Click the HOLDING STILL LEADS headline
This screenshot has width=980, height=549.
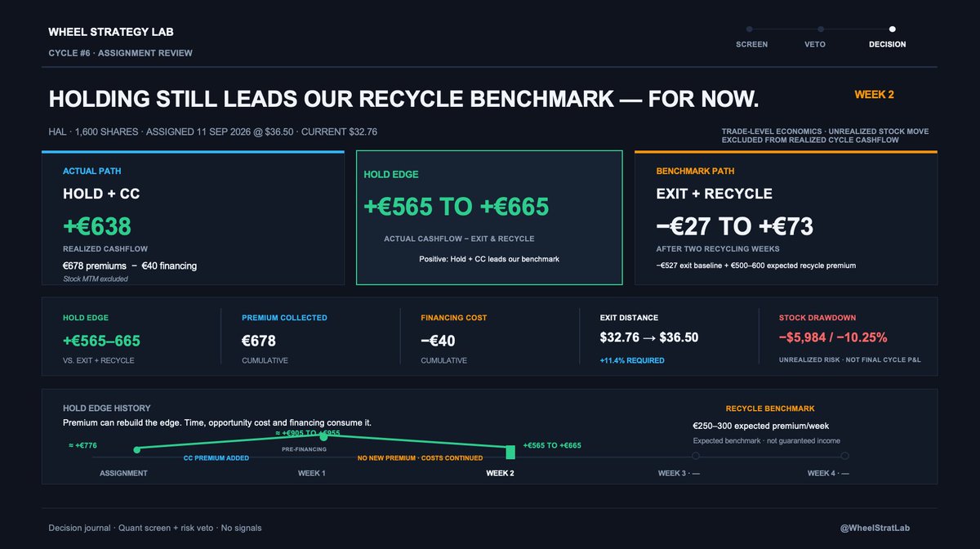(403, 100)
